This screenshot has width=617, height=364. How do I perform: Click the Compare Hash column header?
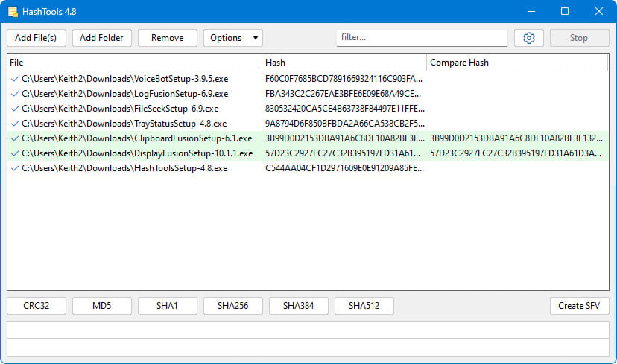tap(517, 63)
